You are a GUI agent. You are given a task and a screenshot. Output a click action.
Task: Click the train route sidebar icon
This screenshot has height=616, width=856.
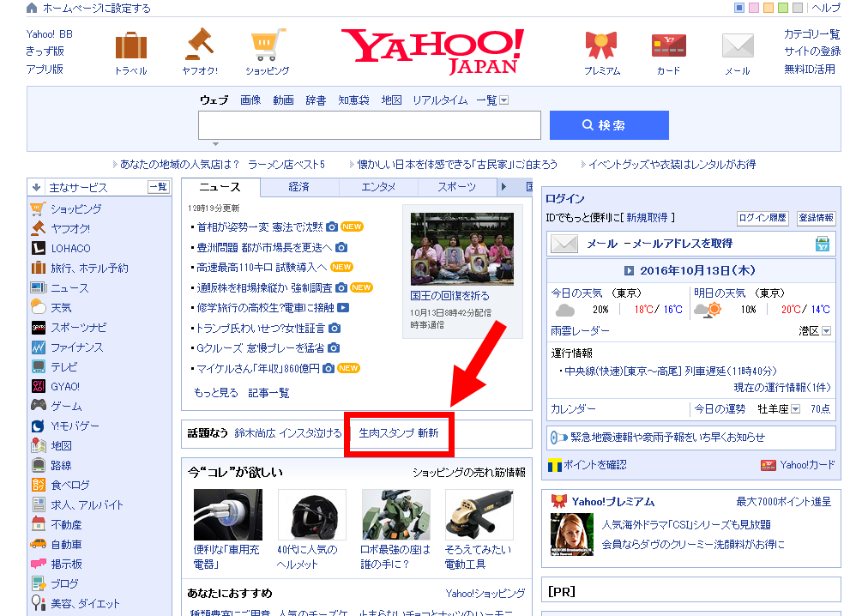point(39,465)
